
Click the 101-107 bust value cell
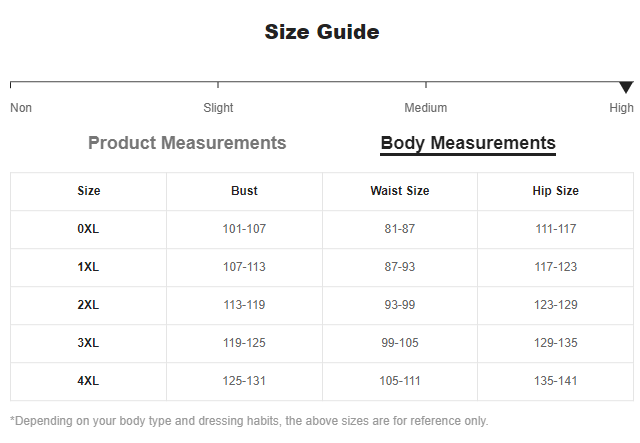[x=244, y=229]
